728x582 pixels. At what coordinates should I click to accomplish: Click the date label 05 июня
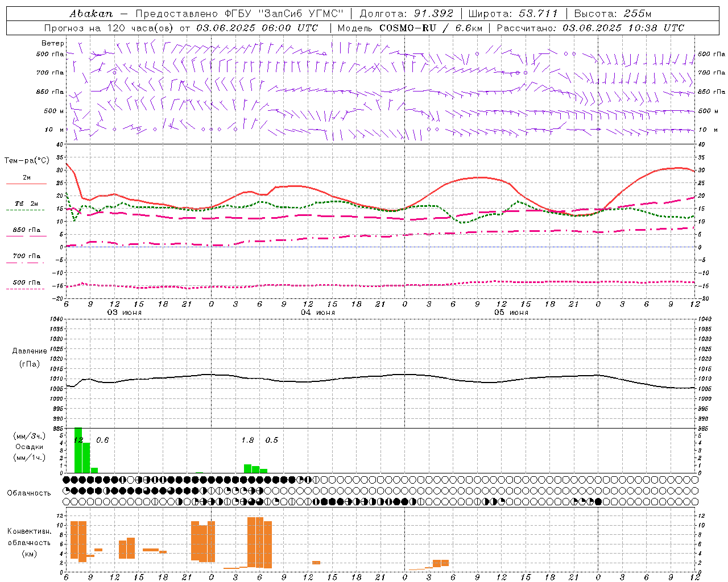coord(511,312)
